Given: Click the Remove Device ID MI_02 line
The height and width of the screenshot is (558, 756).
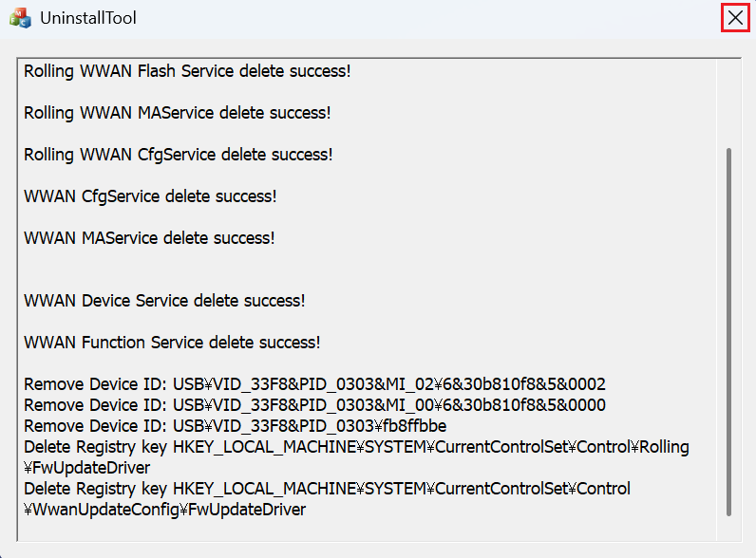Looking at the screenshot, I should coord(314,384).
